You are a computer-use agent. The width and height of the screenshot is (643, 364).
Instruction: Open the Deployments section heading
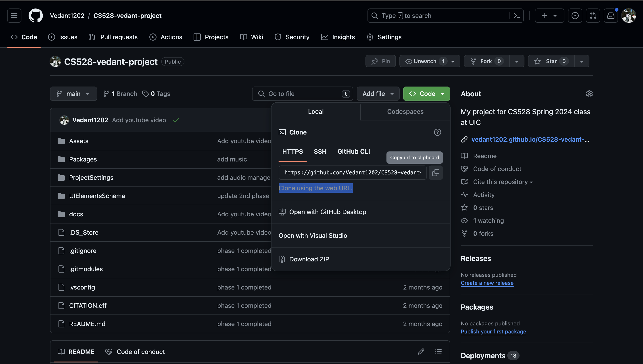pyautogui.click(x=483, y=356)
